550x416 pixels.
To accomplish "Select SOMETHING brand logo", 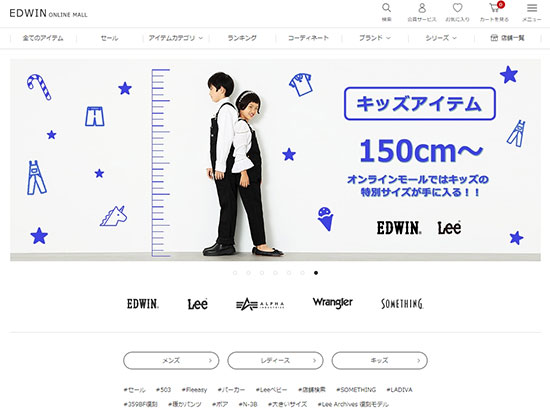I will point(402,303).
